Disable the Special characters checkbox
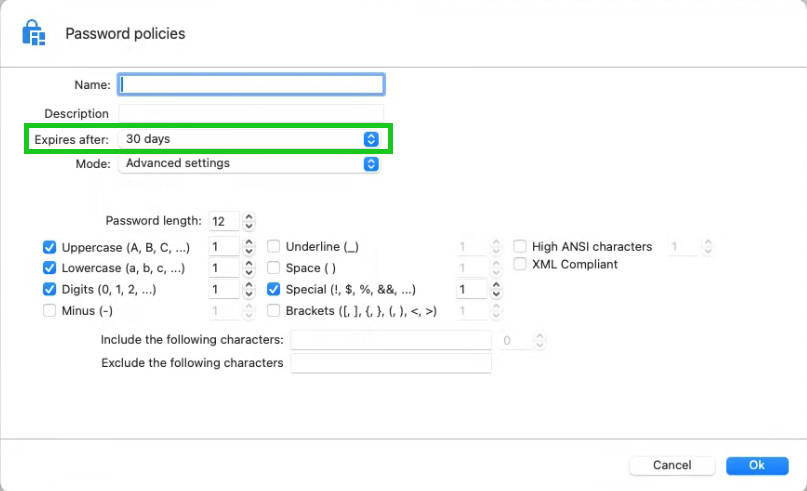This screenshot has height=491, width=807. coord(274,289)
